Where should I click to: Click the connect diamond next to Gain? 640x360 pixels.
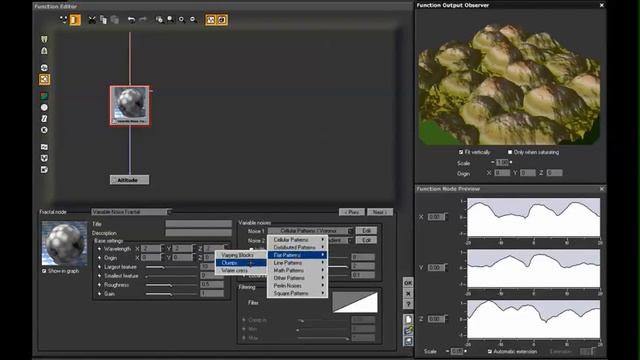99,294
